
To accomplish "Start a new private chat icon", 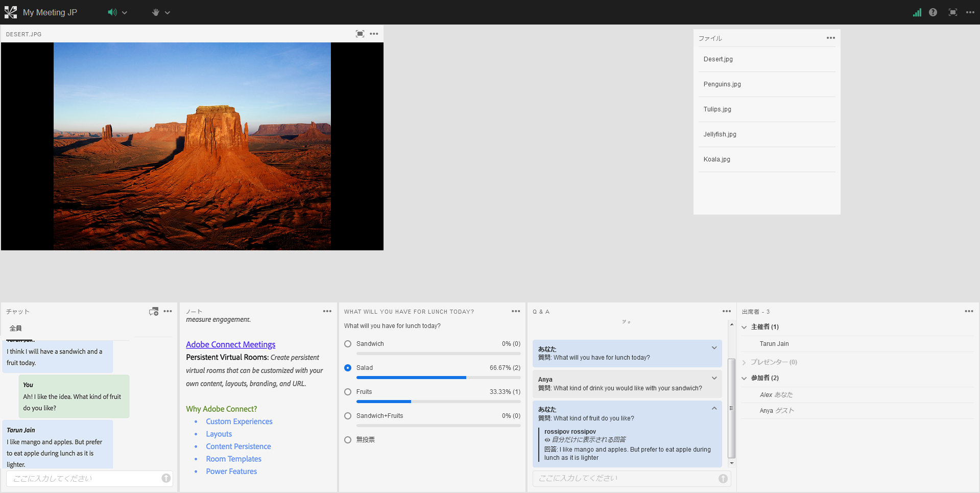I will pyautogui.click(x=154, y=311).
